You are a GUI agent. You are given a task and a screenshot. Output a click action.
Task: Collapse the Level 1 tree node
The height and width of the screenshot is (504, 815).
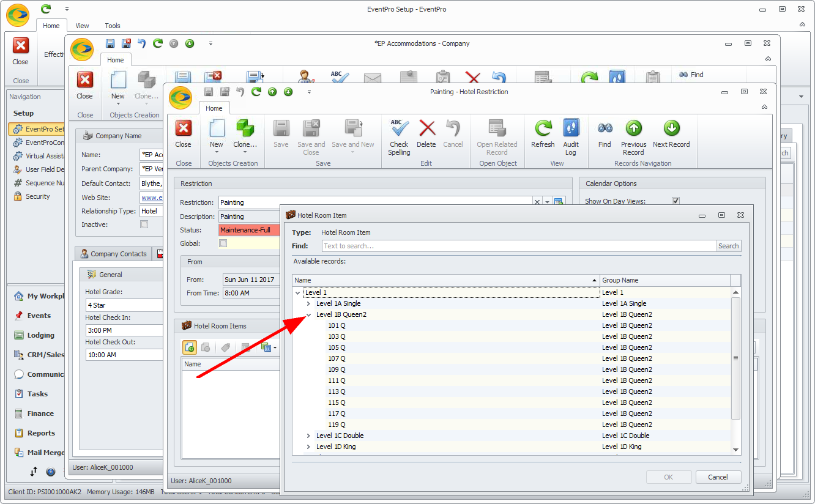point(298,292)
